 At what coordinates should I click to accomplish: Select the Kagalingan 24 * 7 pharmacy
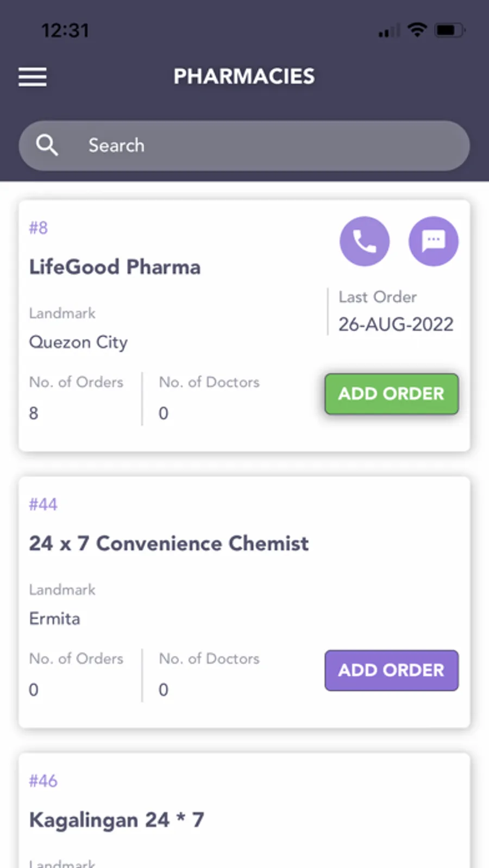tap(116, 820)
